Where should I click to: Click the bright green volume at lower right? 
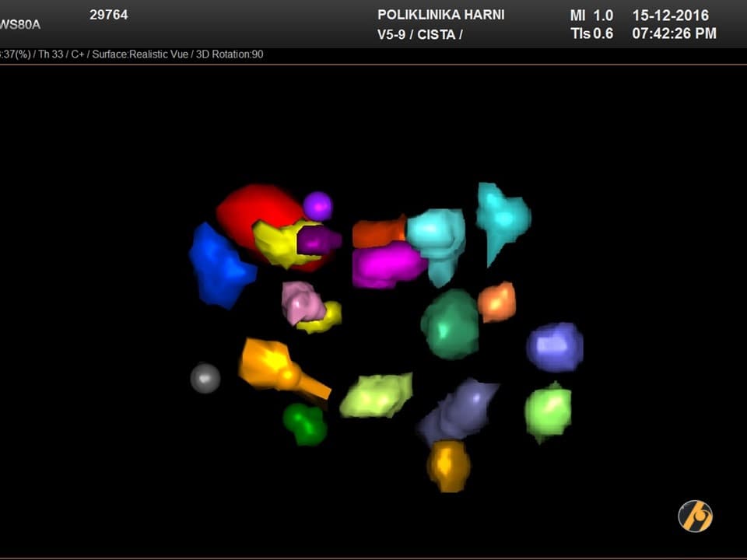point(549,411)
